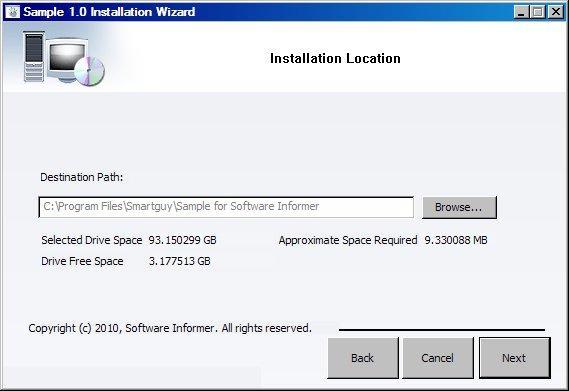The width and height of the screenshot is (569, 391).
Task: Close the Installation Wizard window
Action: click(556, 12)
